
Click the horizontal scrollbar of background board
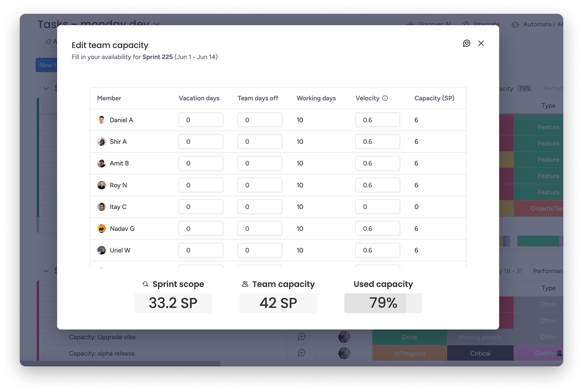120,363
